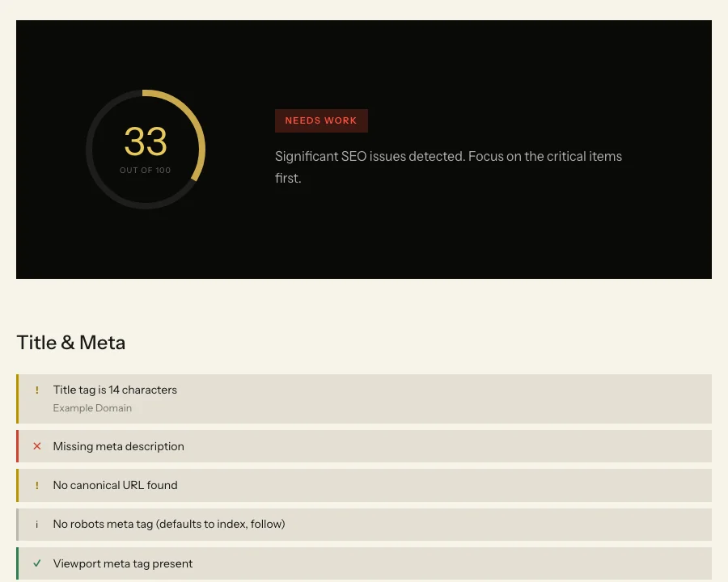Click the score number 33
This screenshot has width=728, height=582.
point(146,141)
